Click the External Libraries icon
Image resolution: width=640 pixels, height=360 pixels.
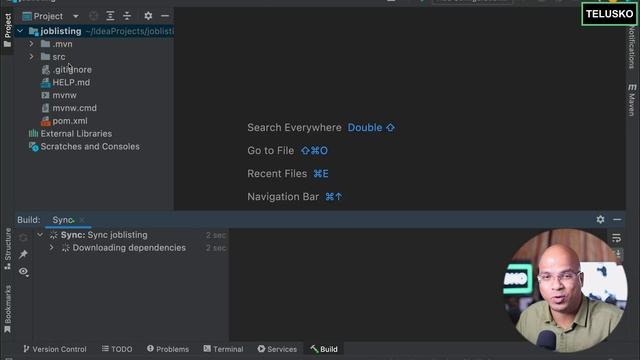(33, 133)
